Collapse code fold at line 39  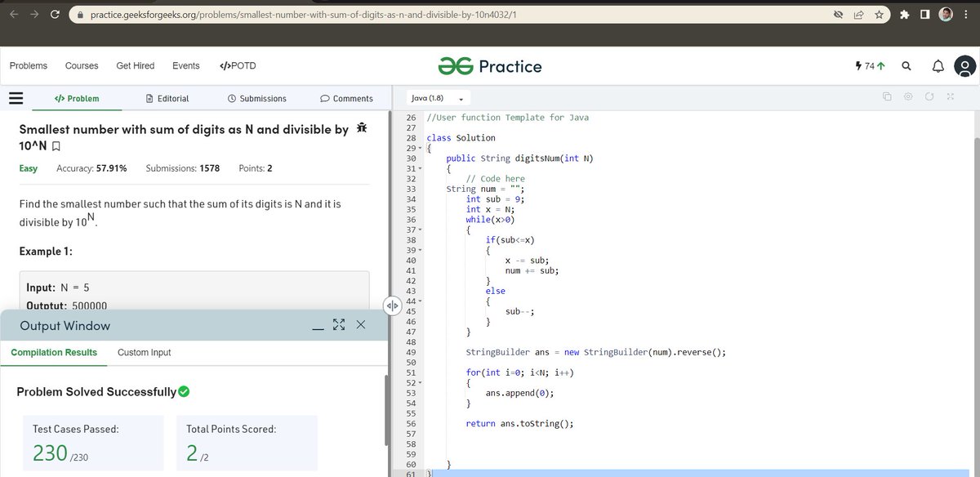coord(420,251)
